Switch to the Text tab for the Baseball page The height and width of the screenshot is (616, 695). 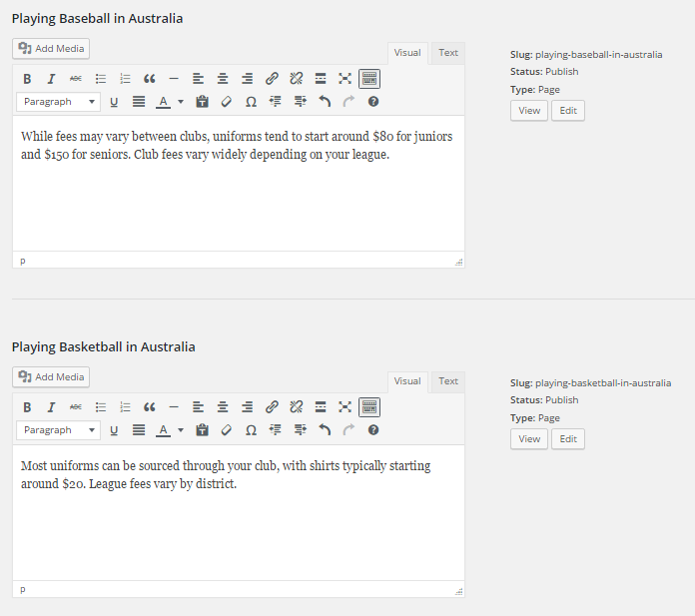tap(448, 53)
